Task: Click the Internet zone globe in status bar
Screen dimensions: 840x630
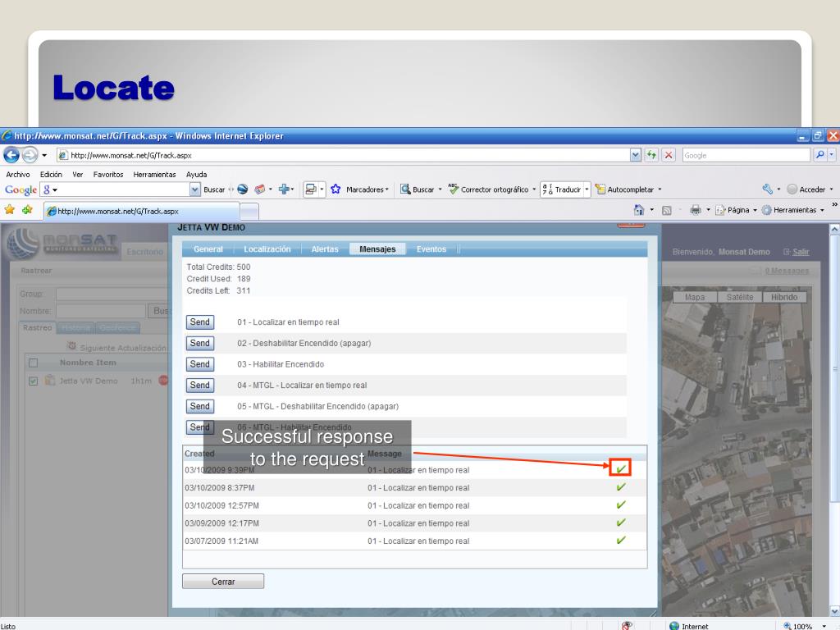Action: pyautogui.click(x=674, y=626)
